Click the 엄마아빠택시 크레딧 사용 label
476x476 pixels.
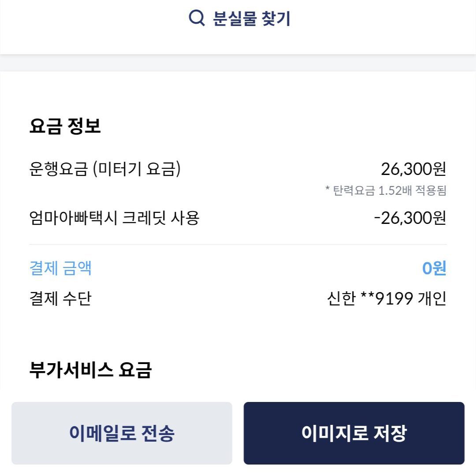click(x=114, y=218)
